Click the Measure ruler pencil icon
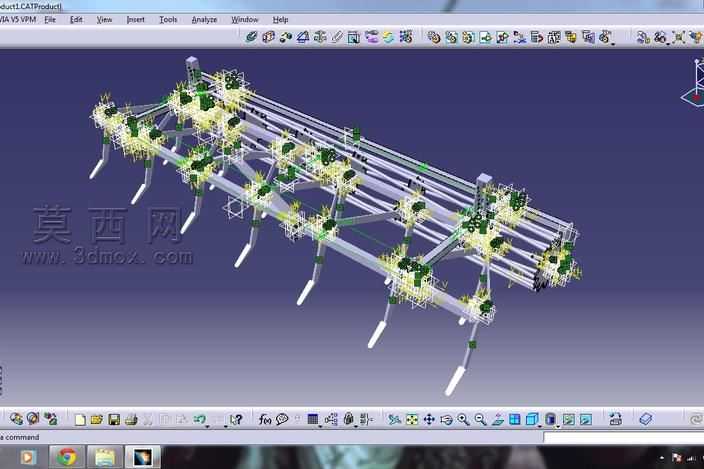704x469 pixels. (x=337, y=37)
